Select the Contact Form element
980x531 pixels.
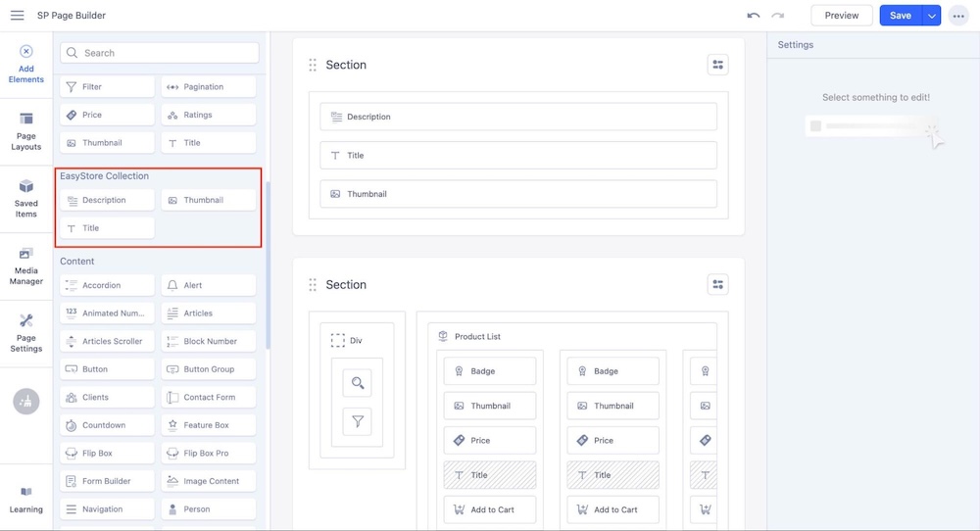point(208,398)
